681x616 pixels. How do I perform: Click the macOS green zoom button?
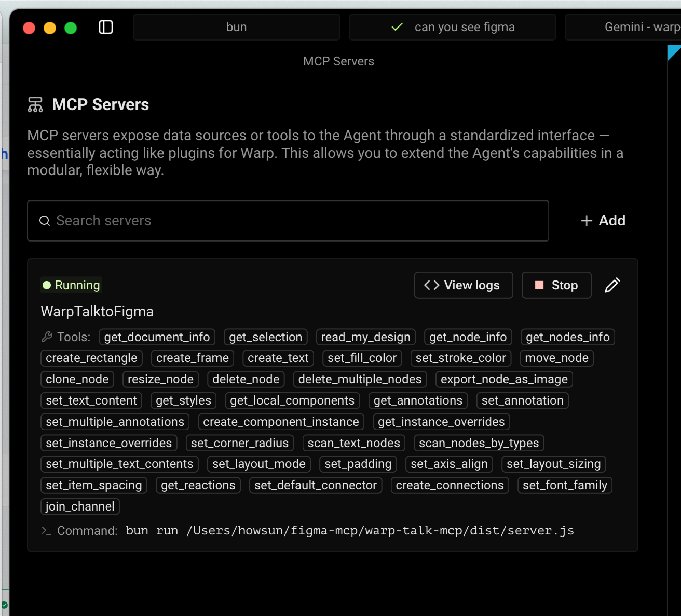71,28
